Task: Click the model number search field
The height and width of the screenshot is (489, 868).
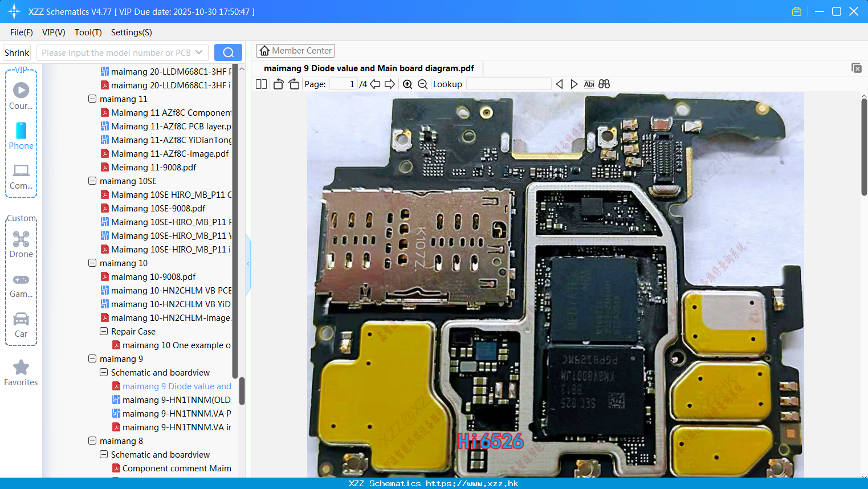Action: click(116, 52)
